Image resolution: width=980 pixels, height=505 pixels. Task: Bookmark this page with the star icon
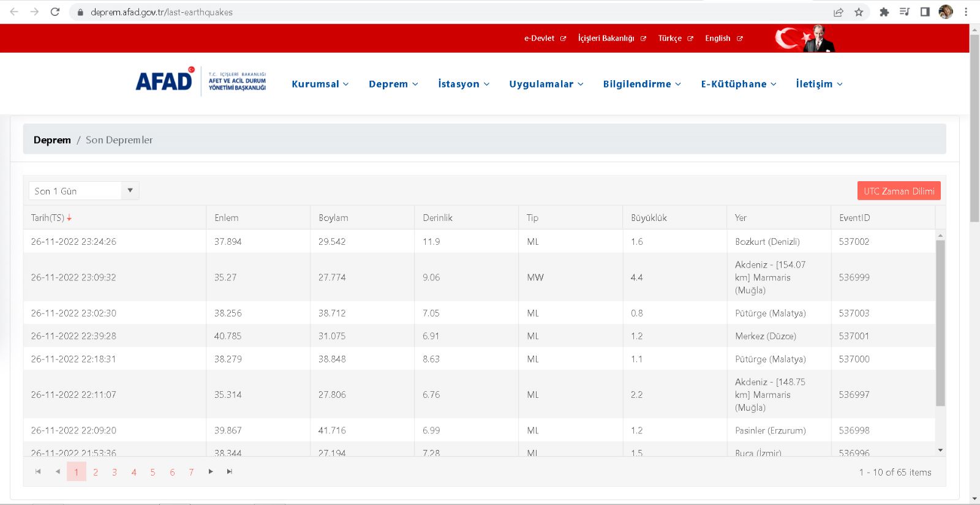point(859,12)
